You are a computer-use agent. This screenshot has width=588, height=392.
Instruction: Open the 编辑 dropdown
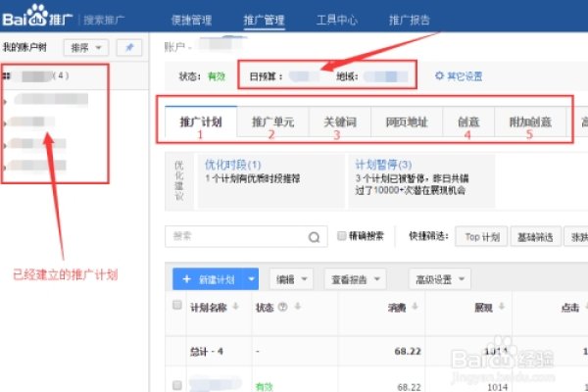291,279
